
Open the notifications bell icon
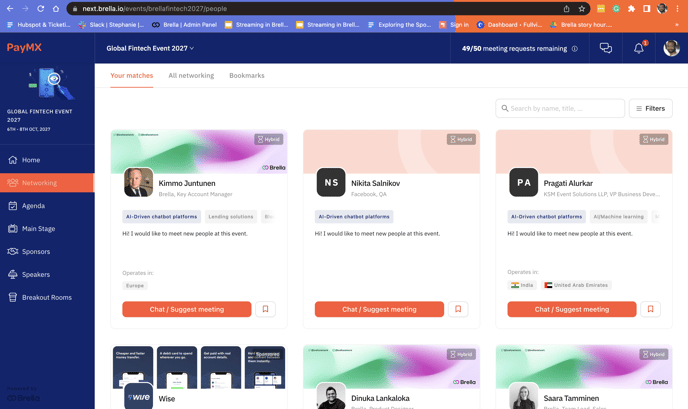click(639, 48)
